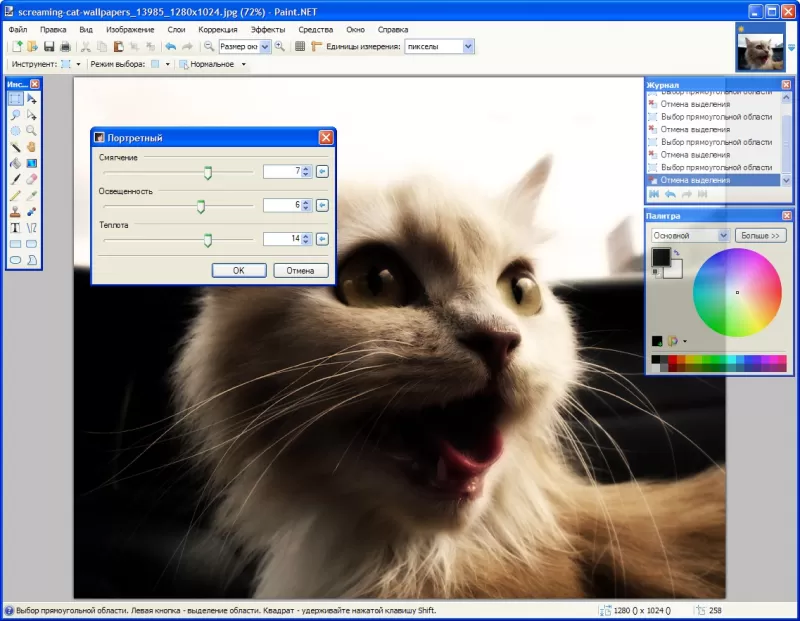Screen dimensions: 800x621
Task: Open the 'Изображение' menu
Action: (x=130, y=30)
